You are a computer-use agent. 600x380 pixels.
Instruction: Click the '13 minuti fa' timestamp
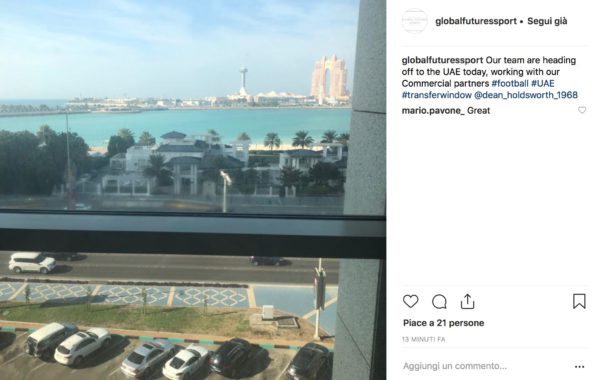[x=424, y=339]
